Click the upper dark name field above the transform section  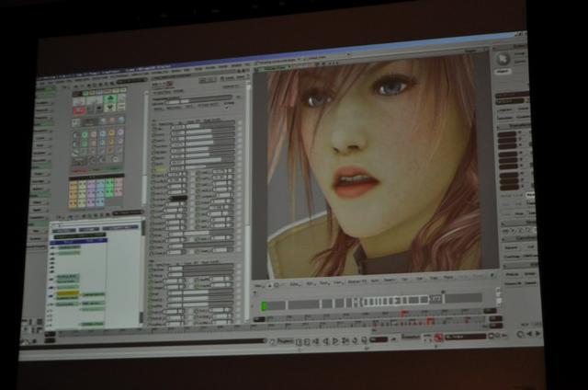[x=513, y=95]
